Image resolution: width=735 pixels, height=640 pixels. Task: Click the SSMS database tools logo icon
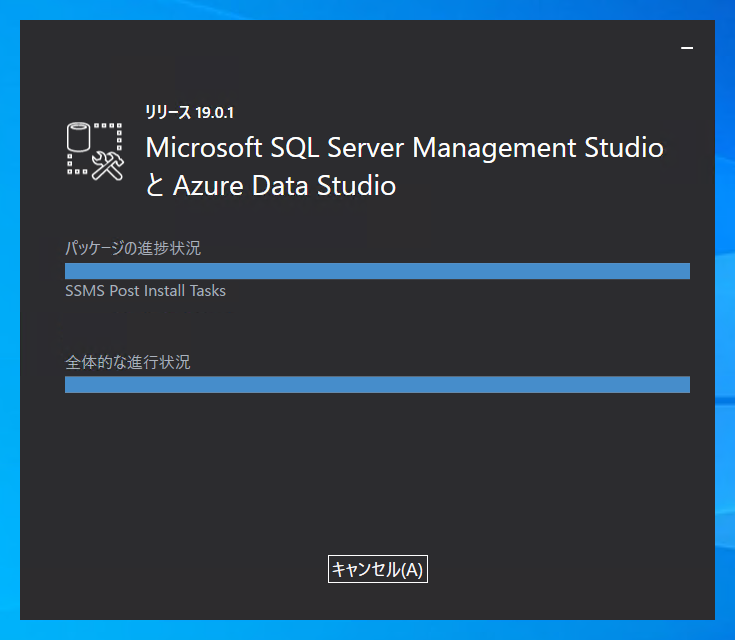pos(95,151)
